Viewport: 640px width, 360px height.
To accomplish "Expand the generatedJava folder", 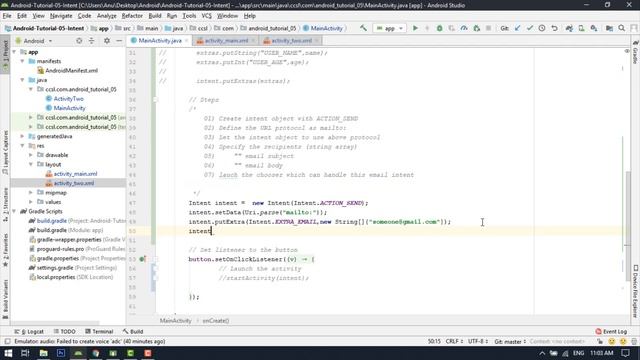I will point(23,136).
